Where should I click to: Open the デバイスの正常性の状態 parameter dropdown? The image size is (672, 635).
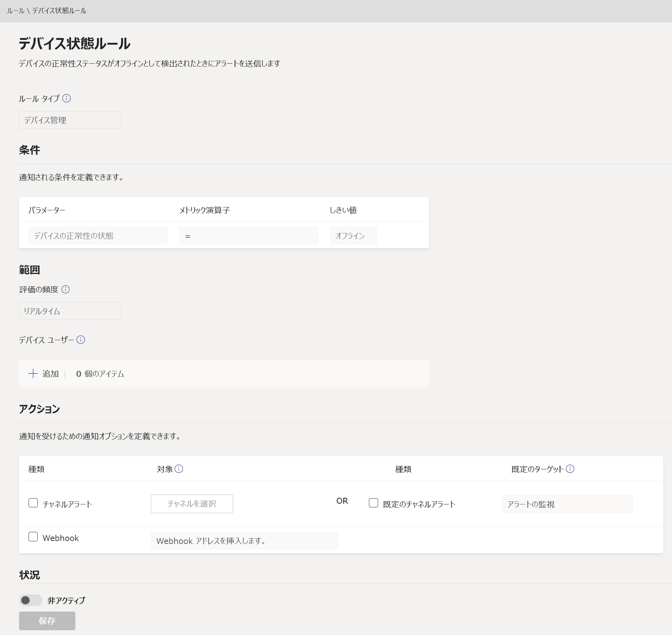tap(98, 236)
